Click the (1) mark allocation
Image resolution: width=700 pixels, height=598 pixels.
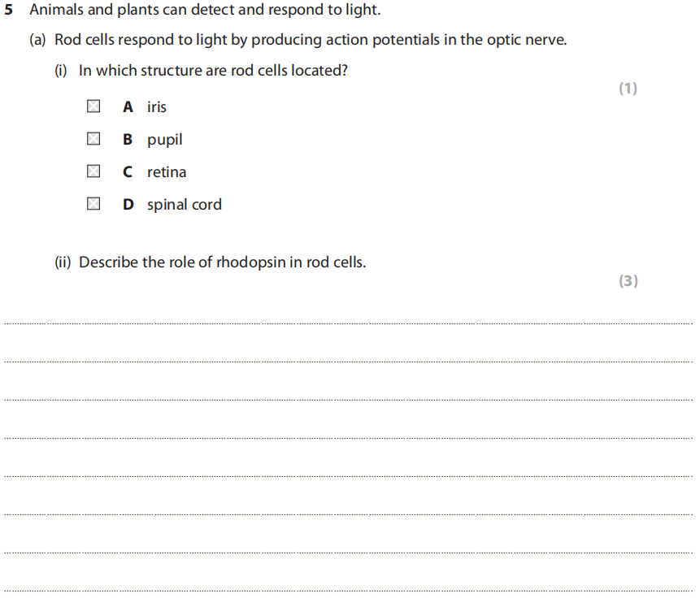[628, 89]
